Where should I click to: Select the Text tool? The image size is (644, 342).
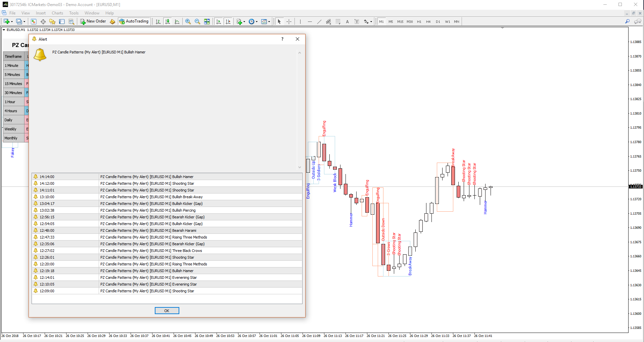[347, 22]
